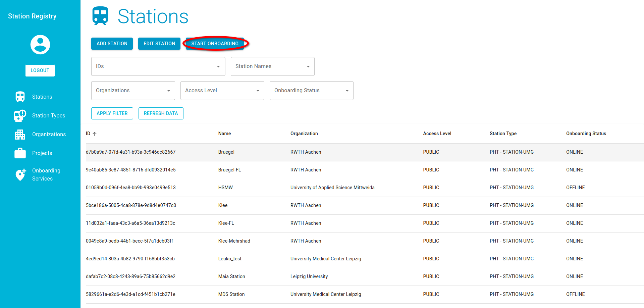
Task: Click the Projects briefcase icon
Action: (x=20, y=153)
